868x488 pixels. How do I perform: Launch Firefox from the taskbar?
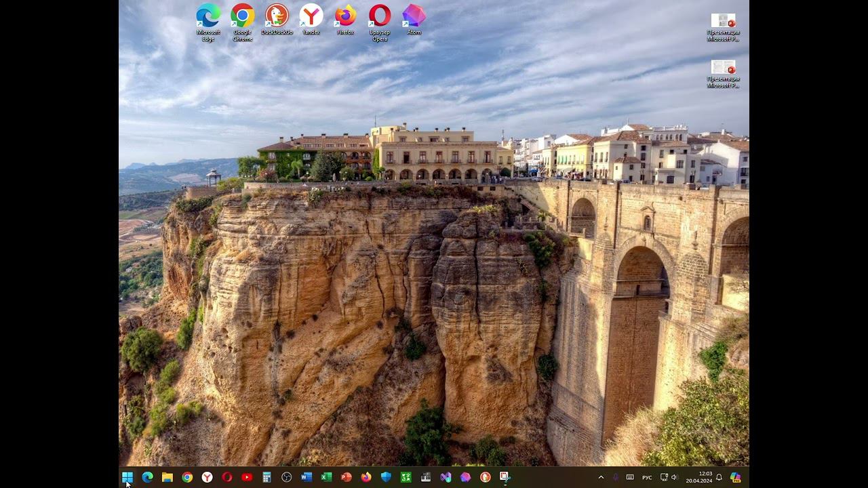tap(366, 477)
